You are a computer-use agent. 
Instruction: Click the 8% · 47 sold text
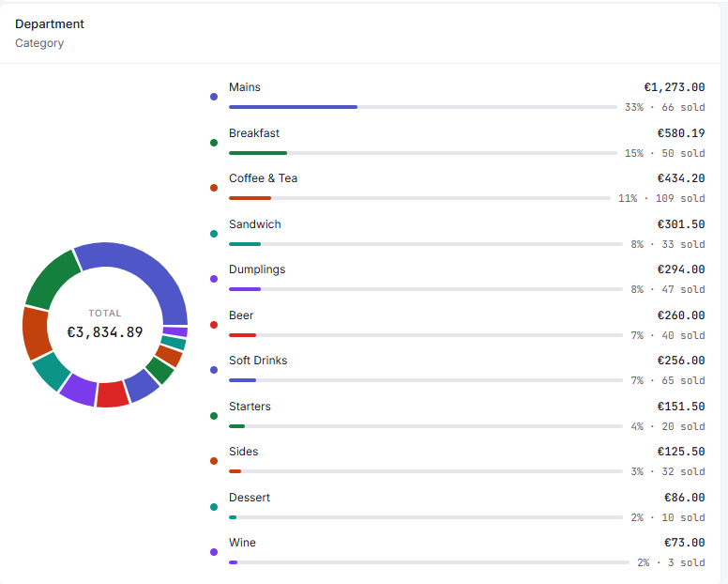668,289
